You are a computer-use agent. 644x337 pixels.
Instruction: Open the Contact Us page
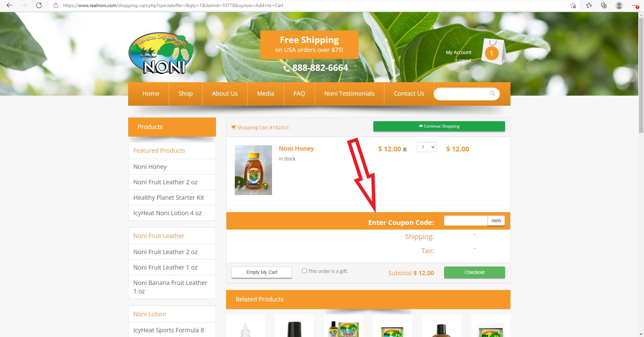pos(409,94)
